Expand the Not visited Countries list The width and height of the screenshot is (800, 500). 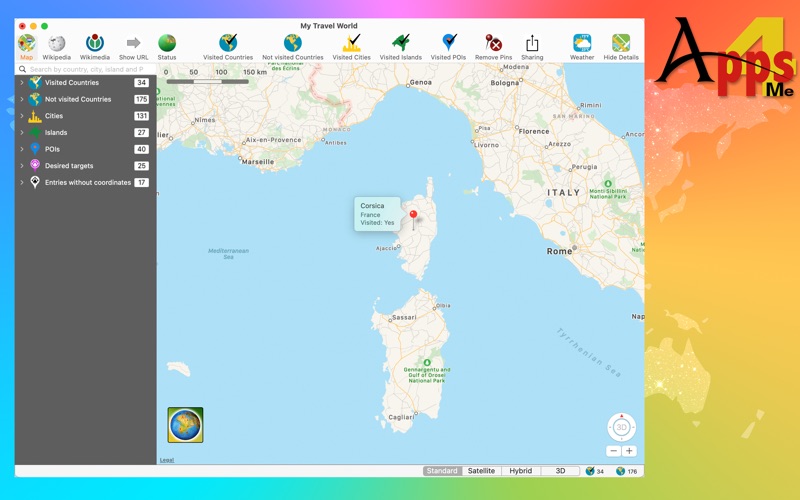coord(22,99)
